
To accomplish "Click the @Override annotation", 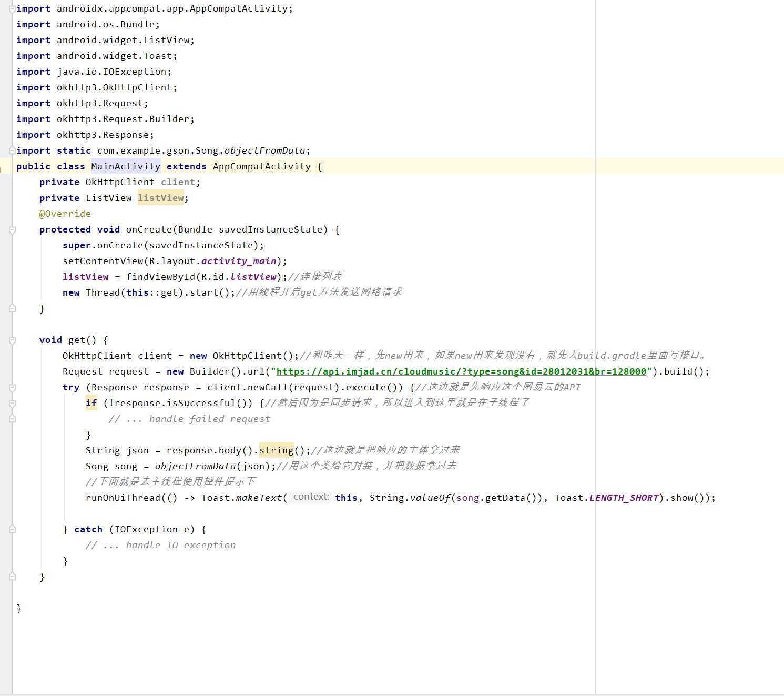I will [65, 214].
